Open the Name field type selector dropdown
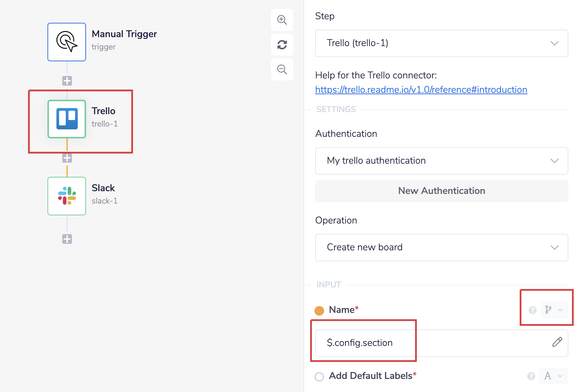Image resolution: width=578 pixels, height=392 pixels. 554,310
